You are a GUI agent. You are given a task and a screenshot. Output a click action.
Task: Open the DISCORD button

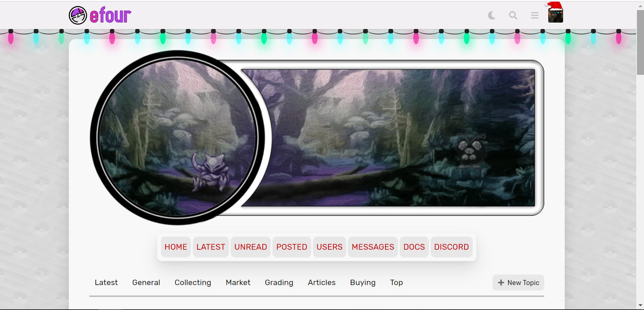pos(451,247)
